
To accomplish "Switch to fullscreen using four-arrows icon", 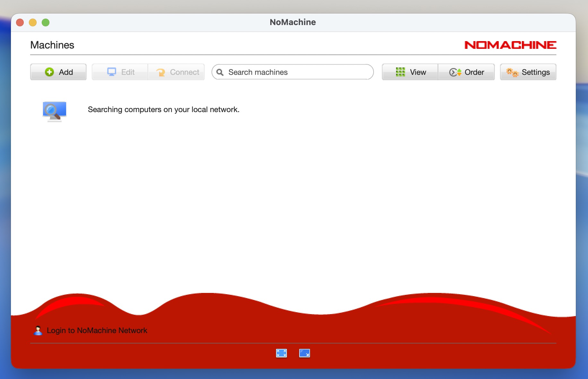I will [x=281, y=353].
